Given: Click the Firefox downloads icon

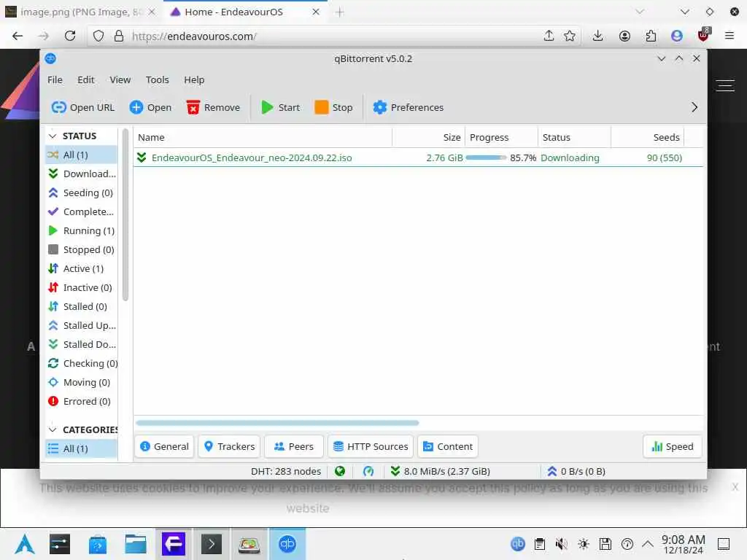Looking at the screenshot, I should tap(598, 36).
